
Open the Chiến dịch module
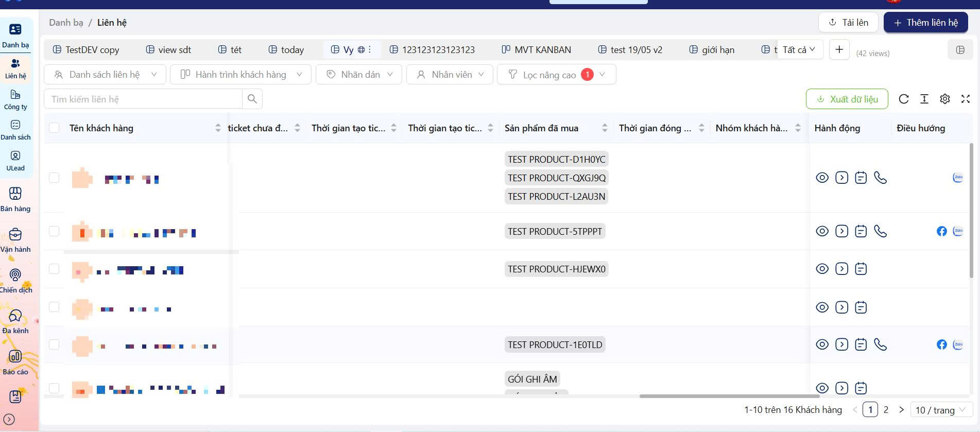(x=15, y=281)
